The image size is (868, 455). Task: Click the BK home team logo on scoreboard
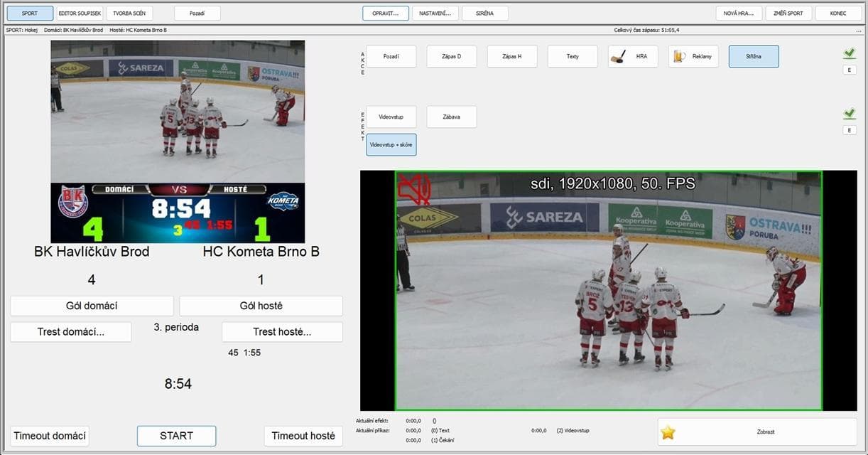tap(72, 201)
